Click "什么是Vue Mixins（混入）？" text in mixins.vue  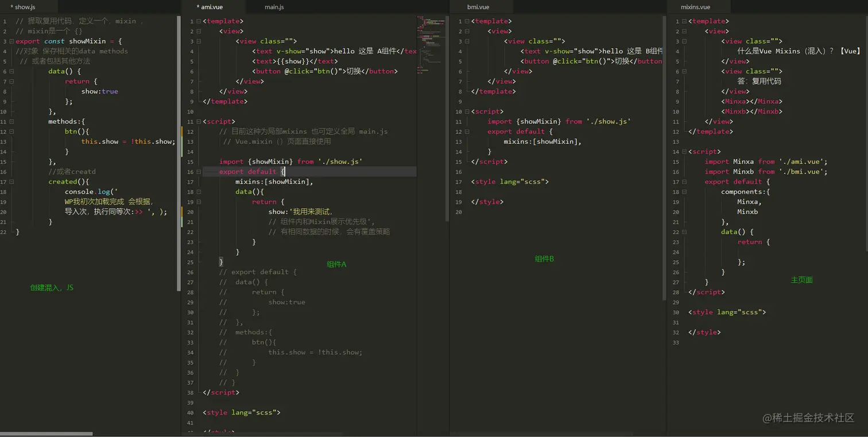pos(785,51)
